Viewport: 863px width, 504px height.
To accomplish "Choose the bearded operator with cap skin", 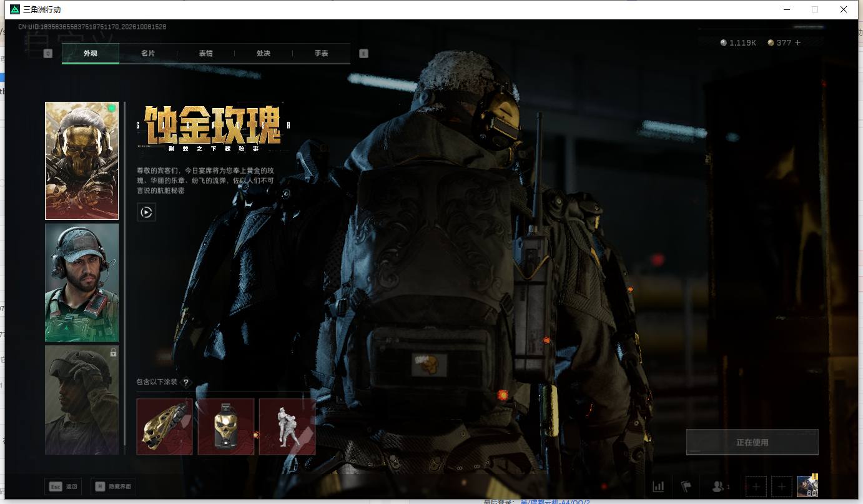I will coord(82,283).
